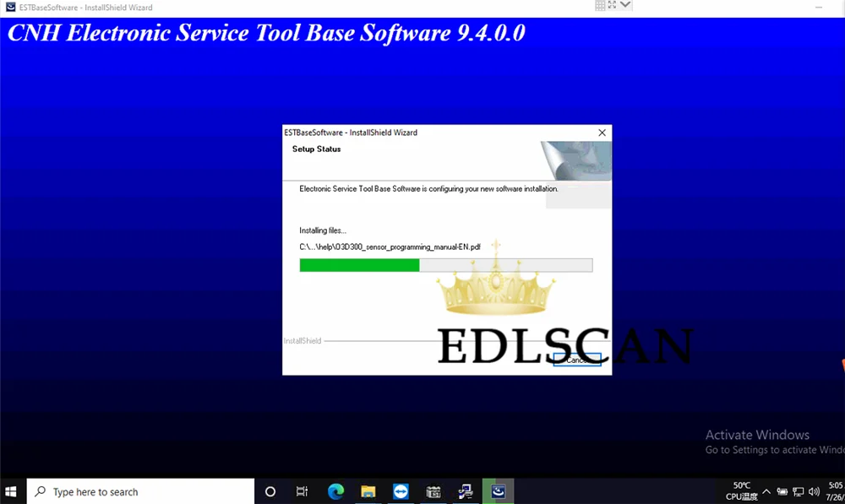Click the InstallShield window icon in the title bar

pos(10,7)
